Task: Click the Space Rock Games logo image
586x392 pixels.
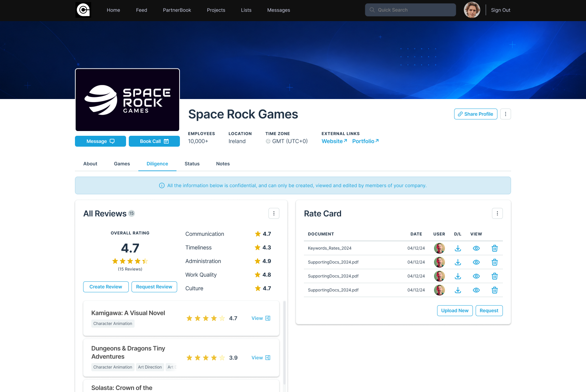Action: point(127,100)
